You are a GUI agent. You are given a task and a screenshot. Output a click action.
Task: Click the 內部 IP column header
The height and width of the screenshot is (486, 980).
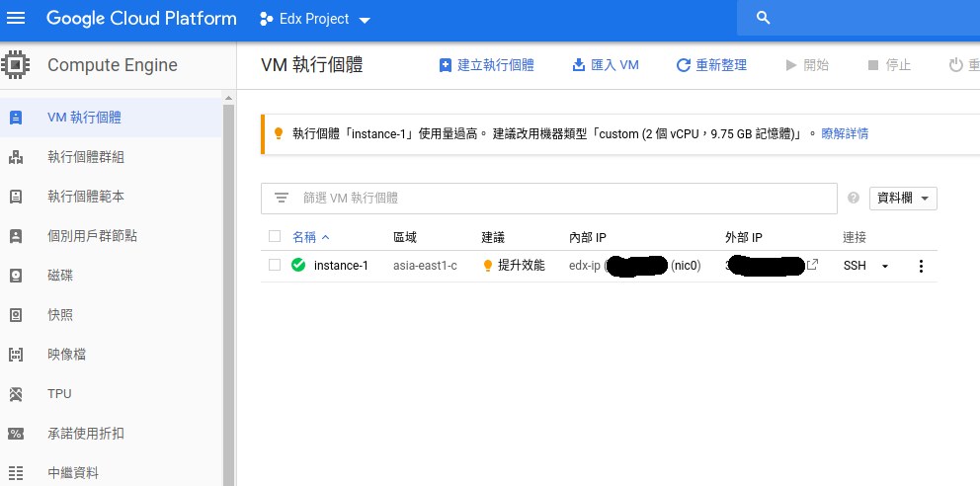588,237
